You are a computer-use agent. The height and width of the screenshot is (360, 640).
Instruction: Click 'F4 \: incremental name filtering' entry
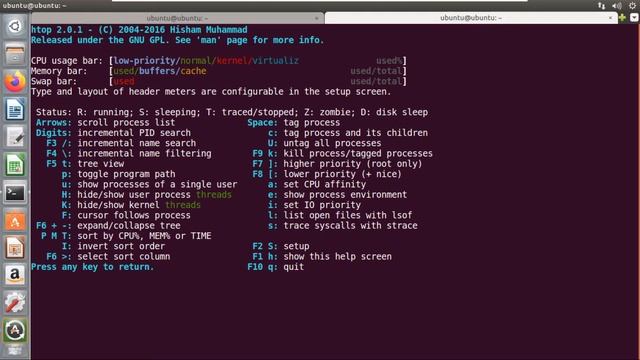[x=129, y=153]
